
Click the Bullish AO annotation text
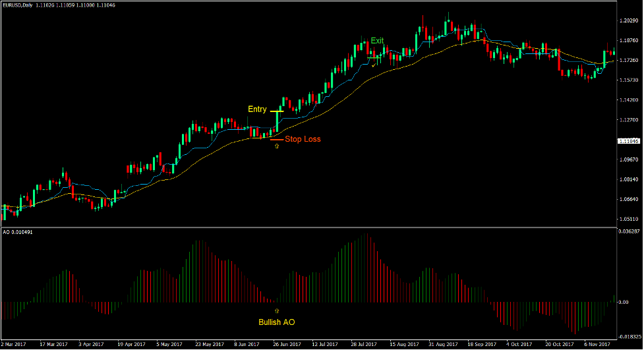[x=276, y=322]
